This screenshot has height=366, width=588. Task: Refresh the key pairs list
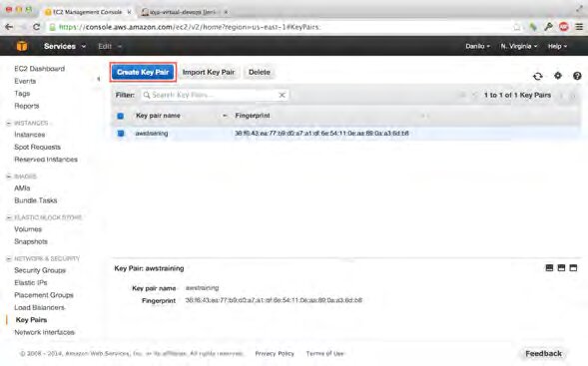click(x=538, y=76)
